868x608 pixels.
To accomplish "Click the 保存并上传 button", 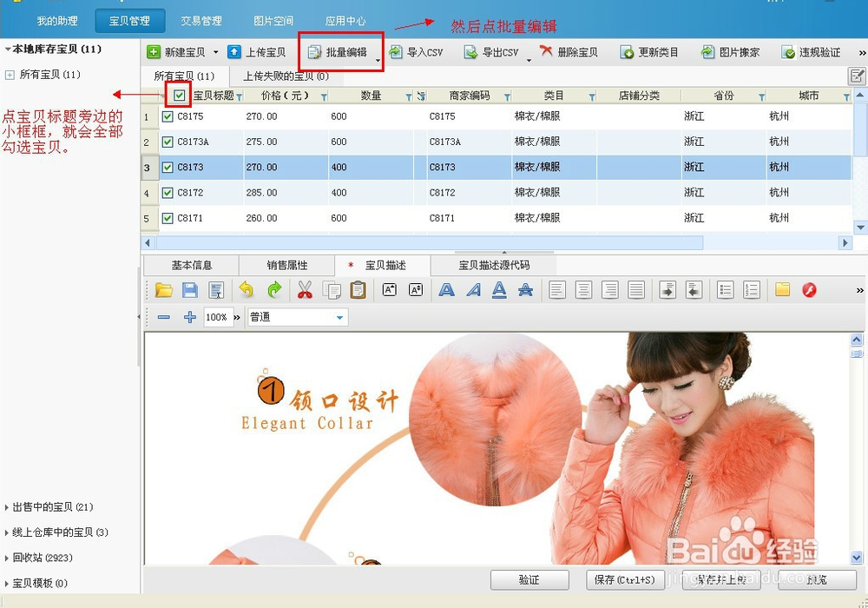I will (x=720, y=579).
